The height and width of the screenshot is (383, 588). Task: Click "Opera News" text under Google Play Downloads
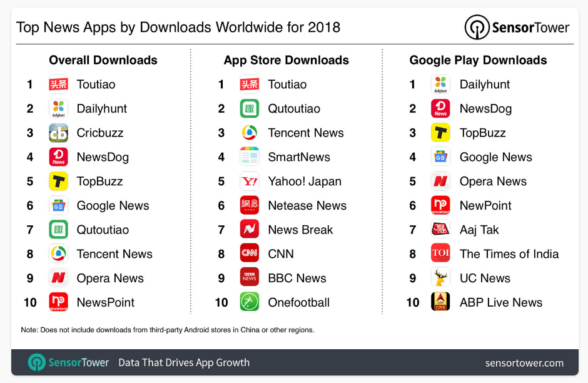(493, 181)
